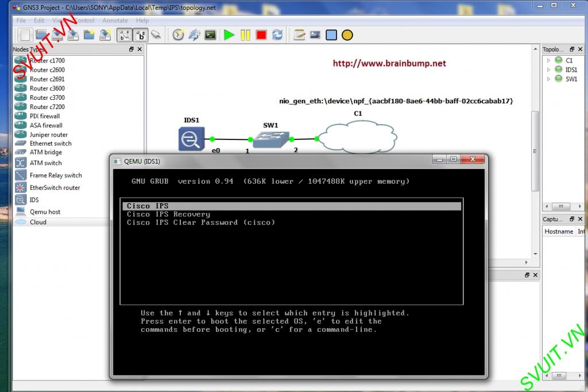Select IDS node type in list
The height and width of the screenshot is (392, 588).
point(34,200)
